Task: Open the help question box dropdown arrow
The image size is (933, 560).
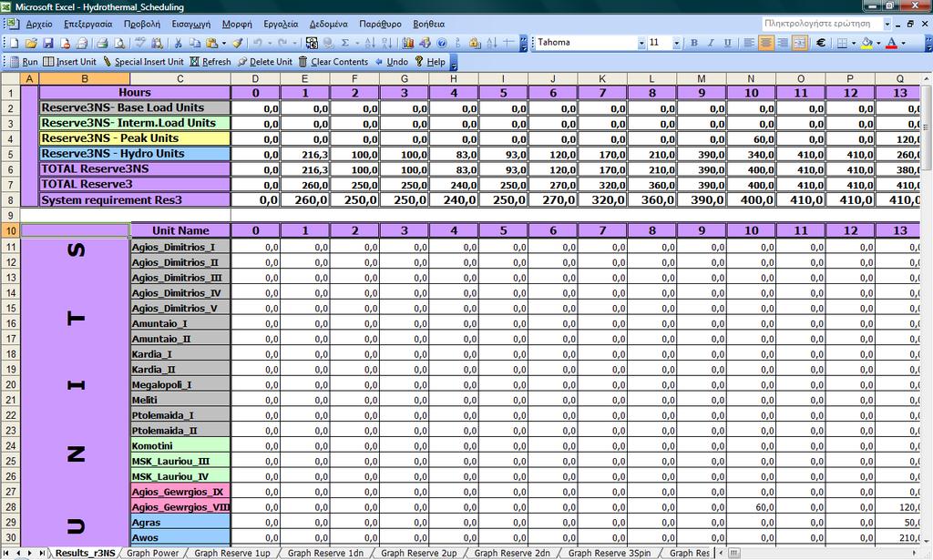Action: (x=887, y=24)
